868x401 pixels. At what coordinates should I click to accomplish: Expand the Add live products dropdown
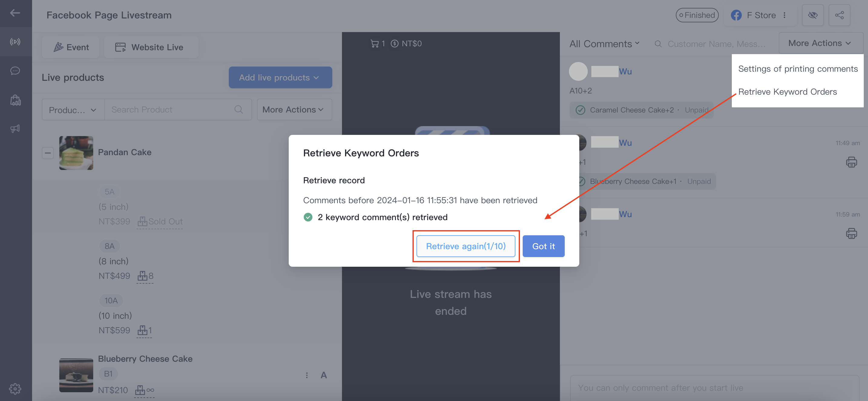pos(280,77)
